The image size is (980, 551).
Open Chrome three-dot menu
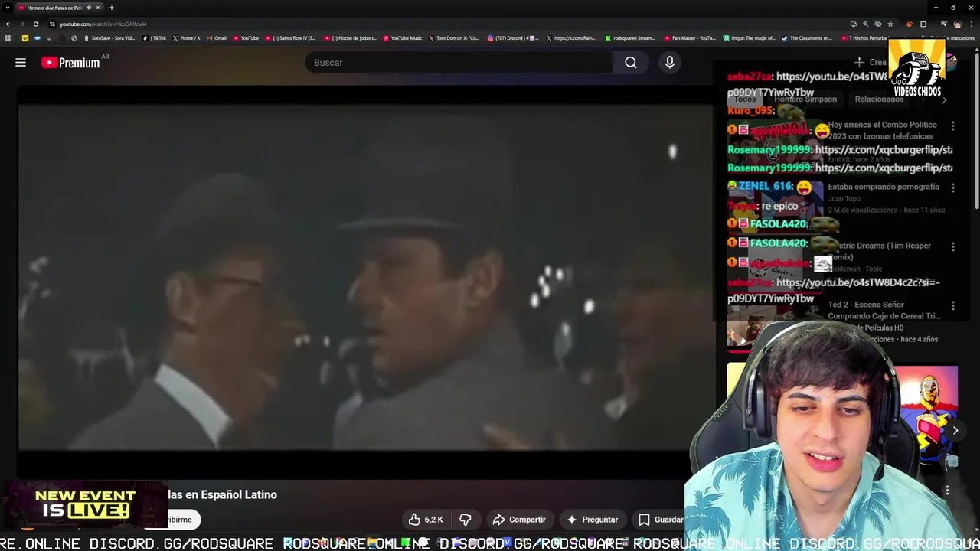972,24
